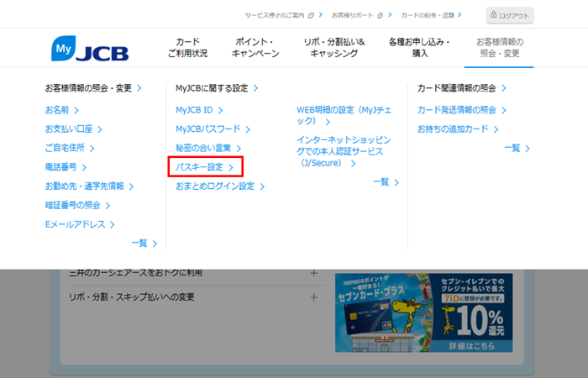Open the MyJCBパスワード link
Image resolution: width=588 pixels, height=378 pixels.
(x=211, y=129)
